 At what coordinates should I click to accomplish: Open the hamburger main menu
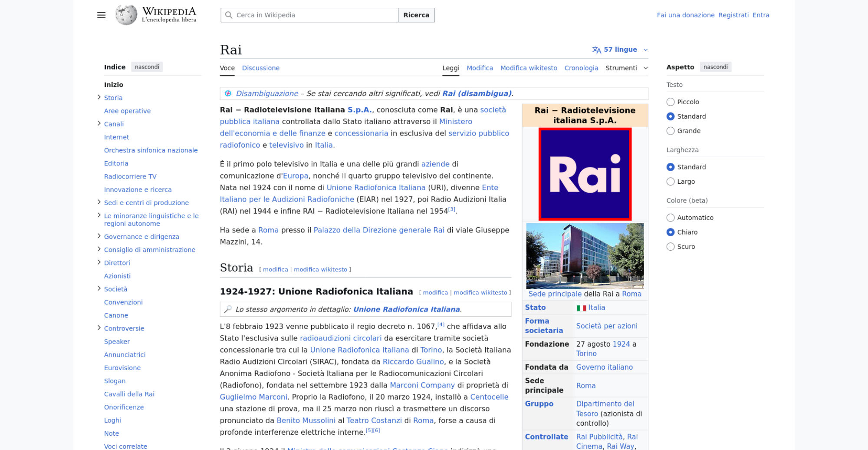coord(101,15)
